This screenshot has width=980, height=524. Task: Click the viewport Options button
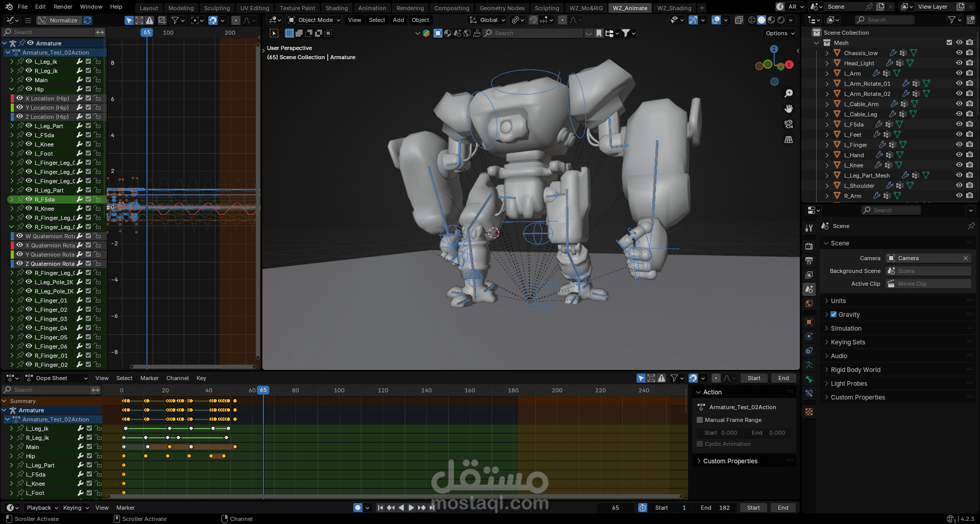click(779, 33)
